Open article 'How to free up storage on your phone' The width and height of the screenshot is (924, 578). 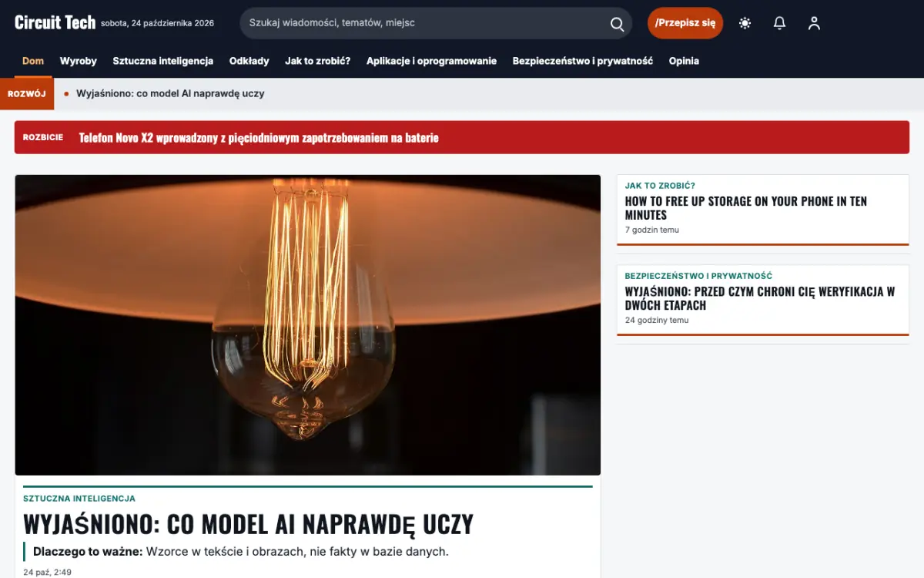(746, 208)
